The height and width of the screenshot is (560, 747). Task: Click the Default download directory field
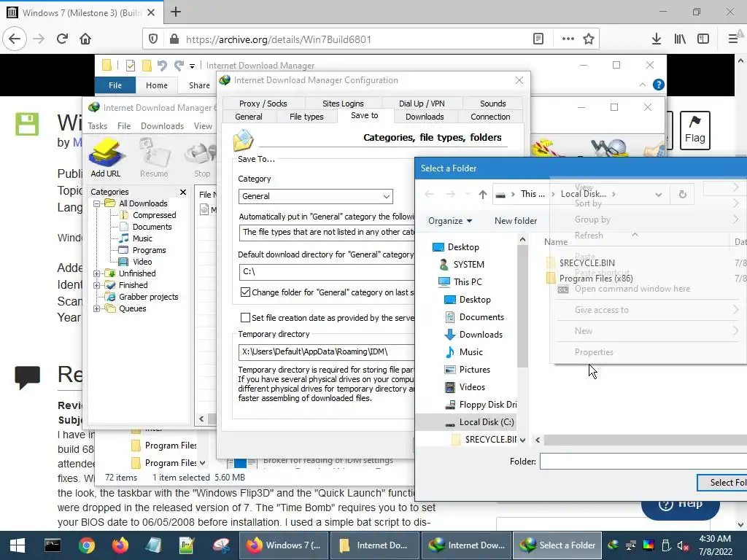327,272
